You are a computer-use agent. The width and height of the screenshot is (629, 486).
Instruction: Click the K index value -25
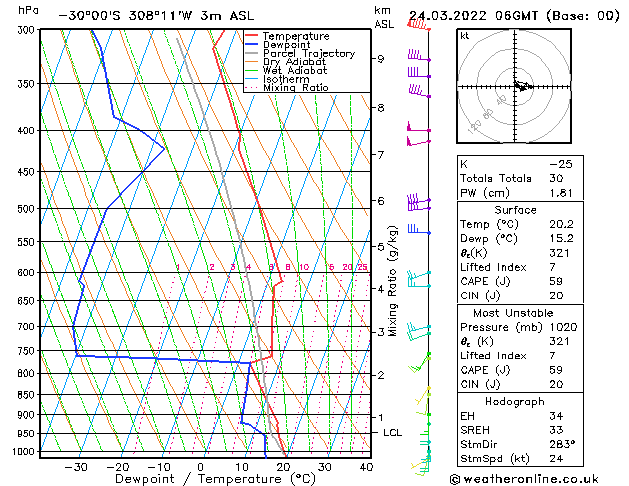coord(561,163)
